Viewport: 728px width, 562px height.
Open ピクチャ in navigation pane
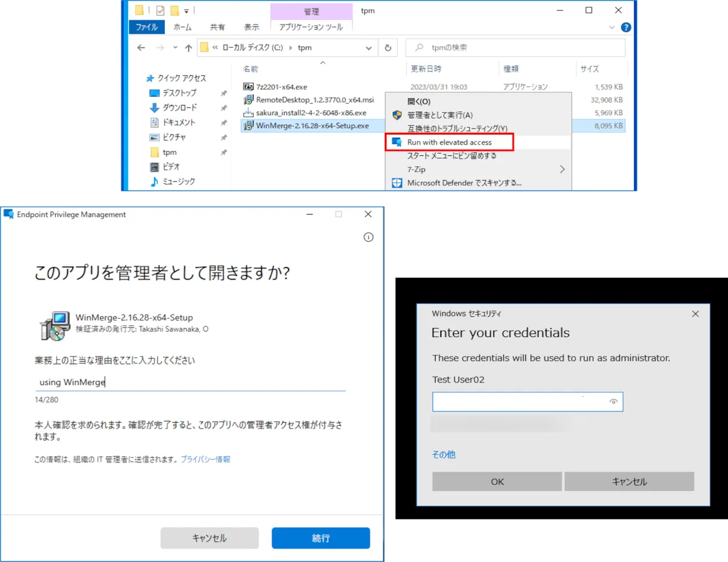174,137
